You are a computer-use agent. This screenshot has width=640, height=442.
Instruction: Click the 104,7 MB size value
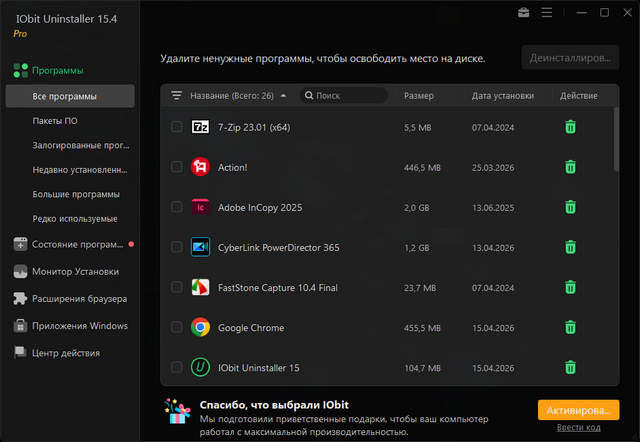pyautogui.click(x=422, y=368)
